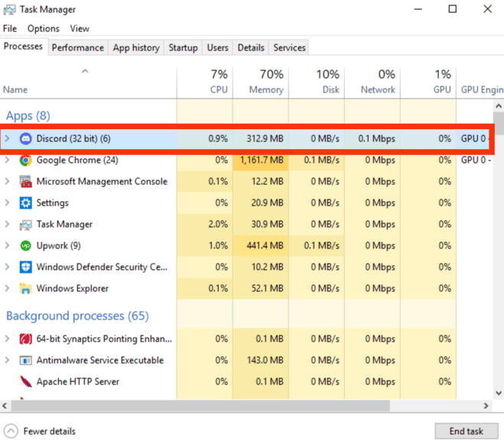Select the Processes tab

click(x=23, y=47)
